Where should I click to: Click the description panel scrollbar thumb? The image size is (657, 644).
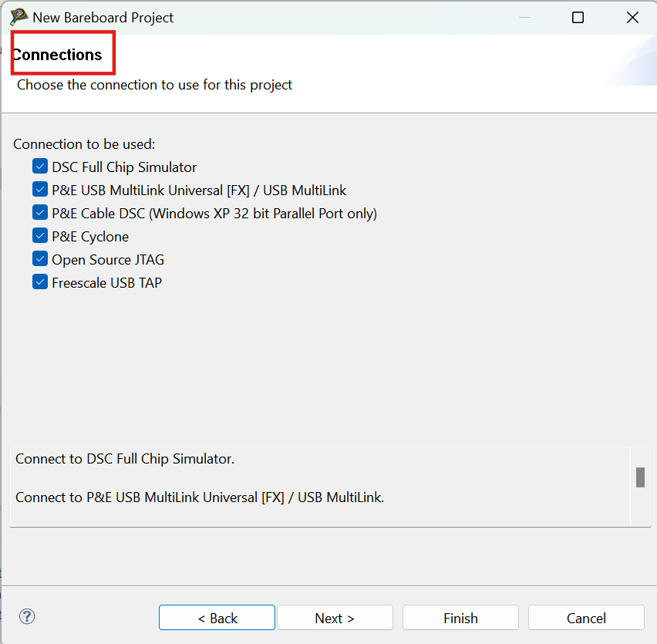639,477
